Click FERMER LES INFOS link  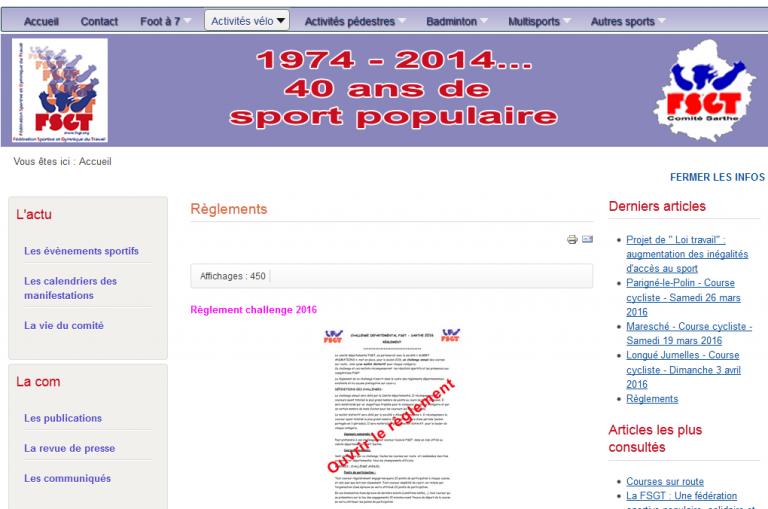click(717, 177)
